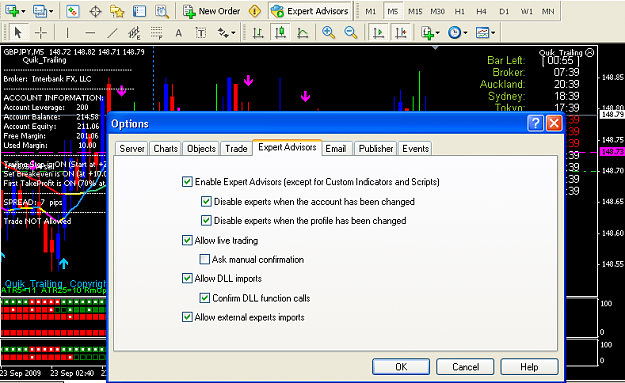Click the question mark help button
This screenshot has width=625, height=383.
click(x=535, y=124)
